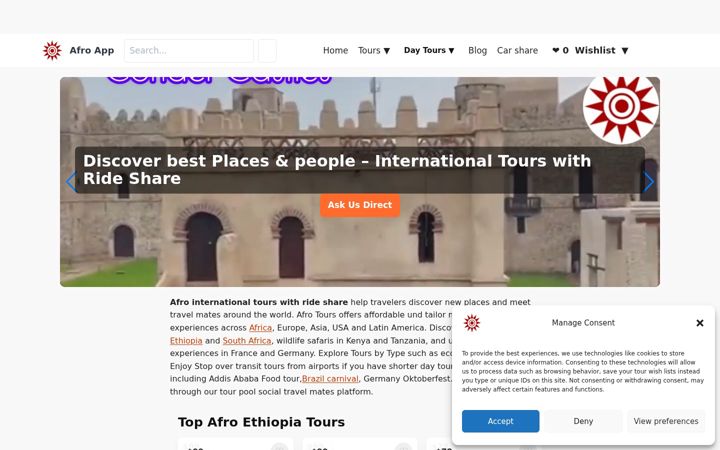This screenshot has width=720, height=450.
Task: Deny cookies in consent dialog
Action: [x=583, y=421]
